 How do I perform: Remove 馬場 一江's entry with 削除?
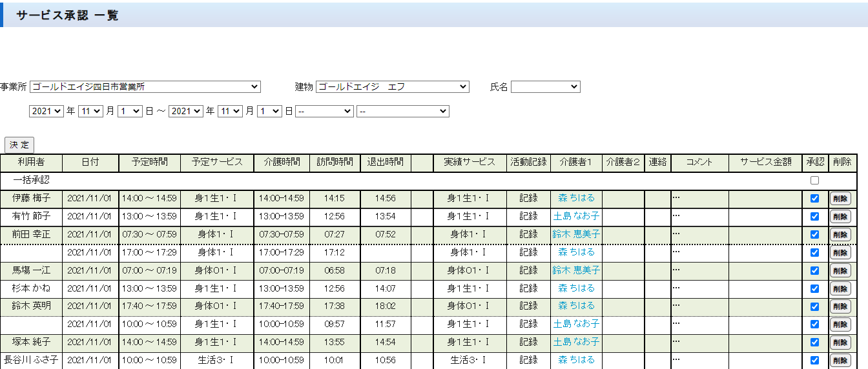pyautogui.click(x=840, y=271)
